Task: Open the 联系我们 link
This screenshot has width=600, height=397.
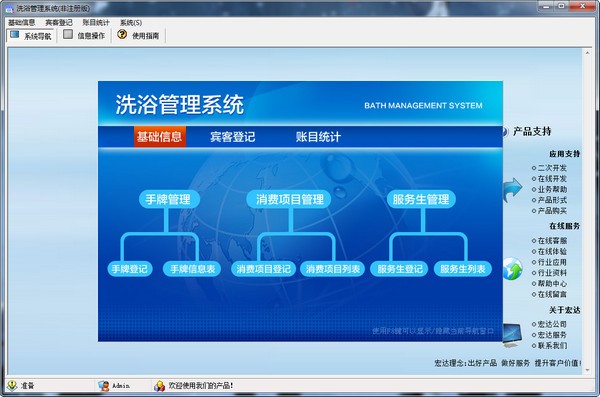Action: (x=552, y=345)
